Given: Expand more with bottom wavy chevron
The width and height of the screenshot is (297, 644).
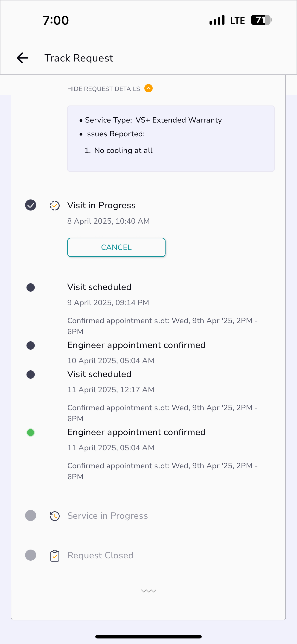Looking at the screenshot, I should pos(148,591).
